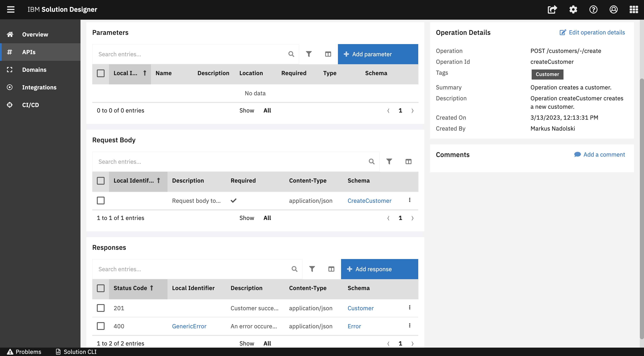Click the Add parameter button

pos(378,54)
